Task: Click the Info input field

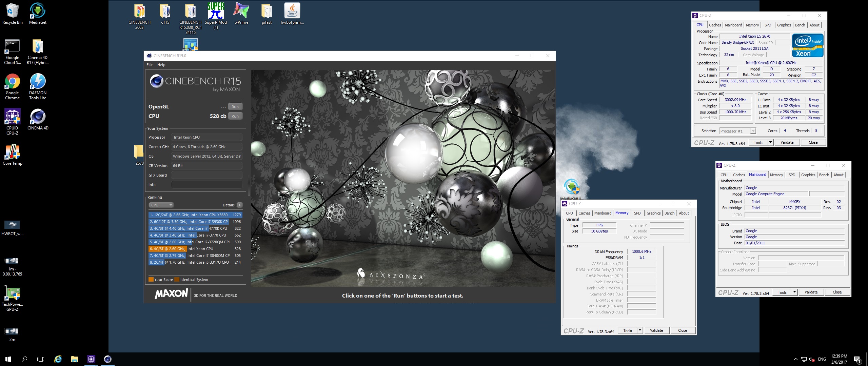Action: click(x=207, y=185)
